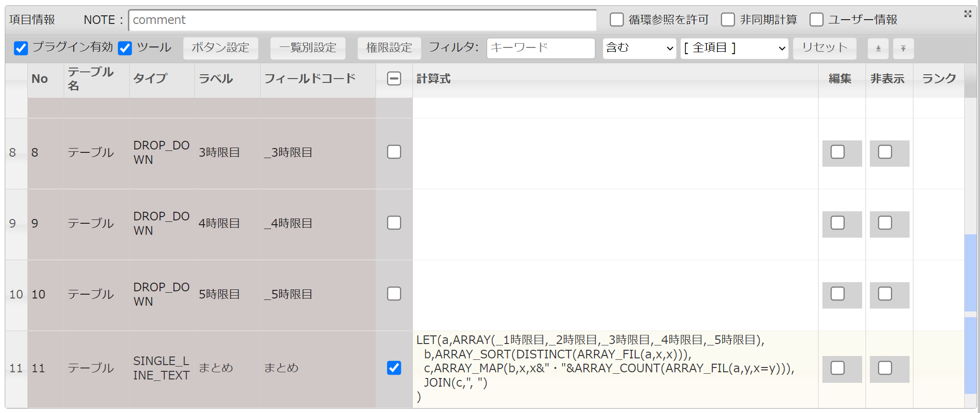
Task: Click the SINGLE_LINE_TEXT type cell
Action: point(161,368)
